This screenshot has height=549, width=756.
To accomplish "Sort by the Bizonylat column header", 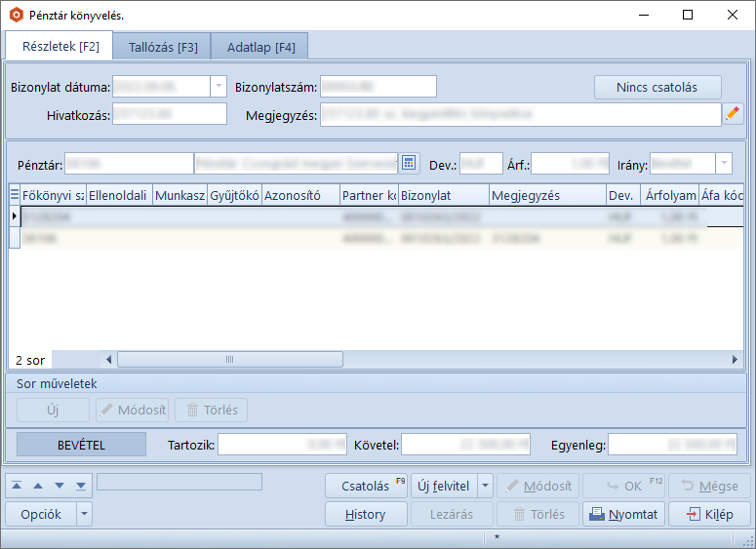I will click(x=443, y=195).
